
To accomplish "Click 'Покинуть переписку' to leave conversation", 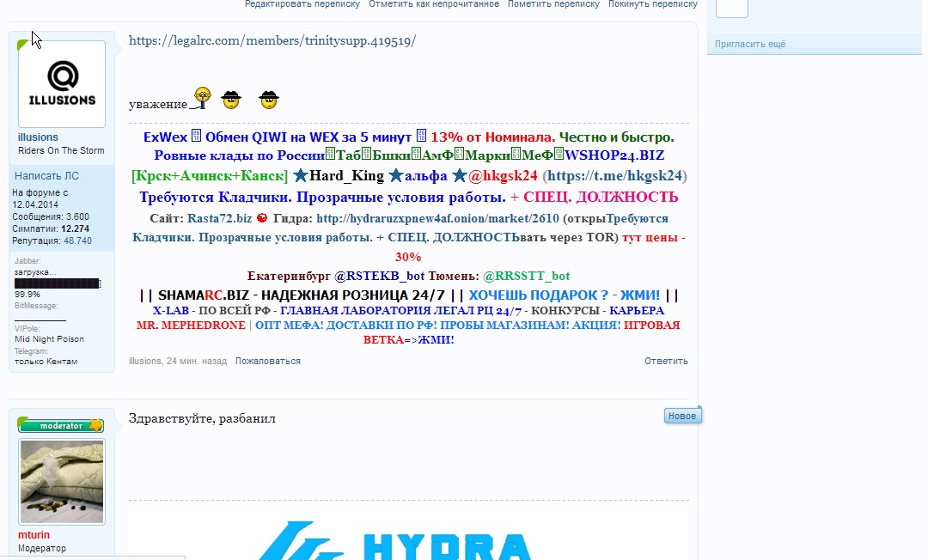I will click(x=653, y=4).
